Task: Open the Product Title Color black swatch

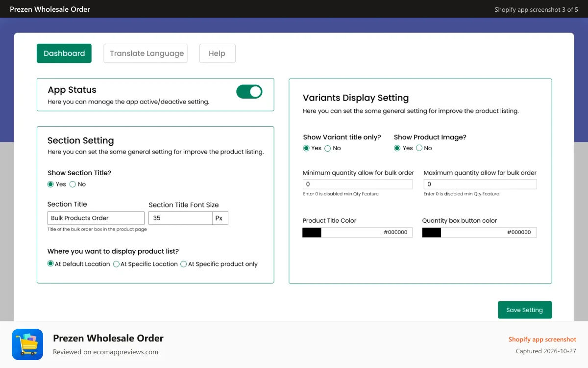Action: [312, 233]
